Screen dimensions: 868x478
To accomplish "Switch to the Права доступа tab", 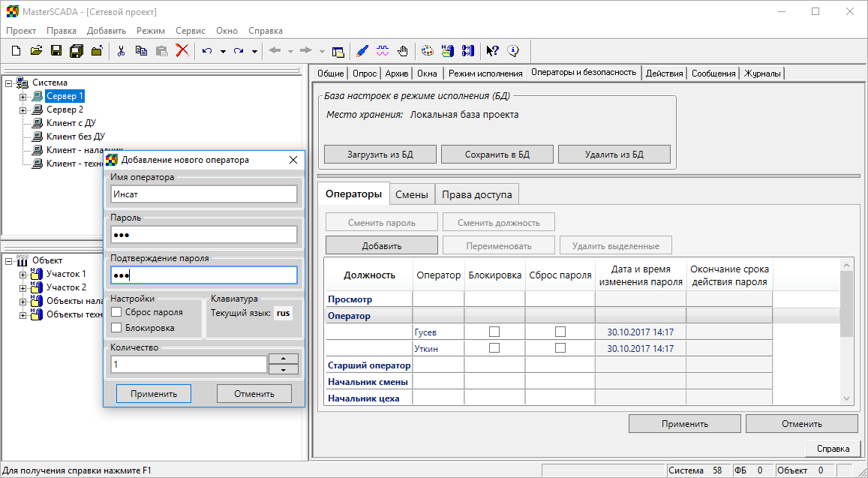I will click(x=476, y=194).
